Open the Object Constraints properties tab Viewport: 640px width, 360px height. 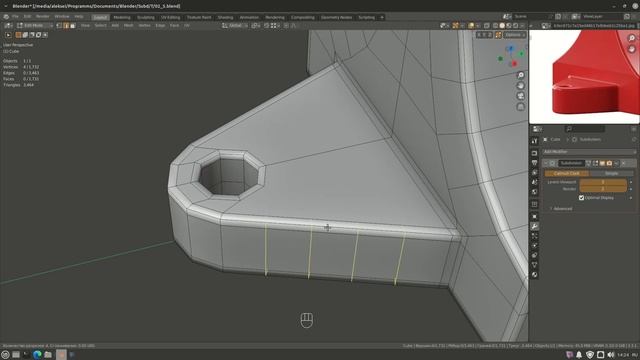pos(534,255)
